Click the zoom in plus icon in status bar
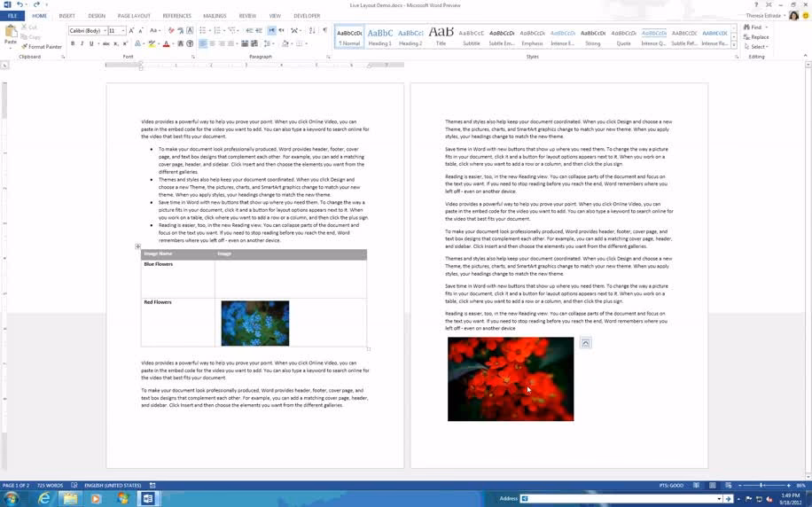The height and width of the screenshot is (507, 812). pos(788,485)
